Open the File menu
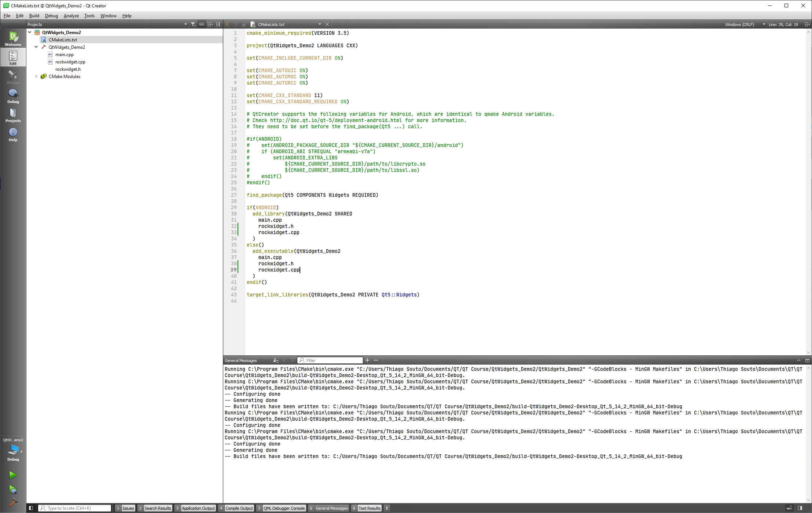Screen dimensions: 812x513 click(x=7, y=16)
